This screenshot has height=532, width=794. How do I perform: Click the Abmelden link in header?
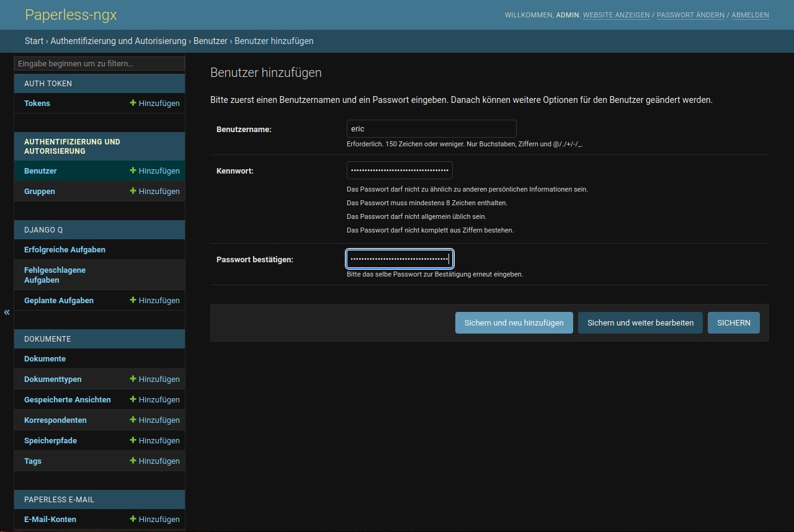750,15
